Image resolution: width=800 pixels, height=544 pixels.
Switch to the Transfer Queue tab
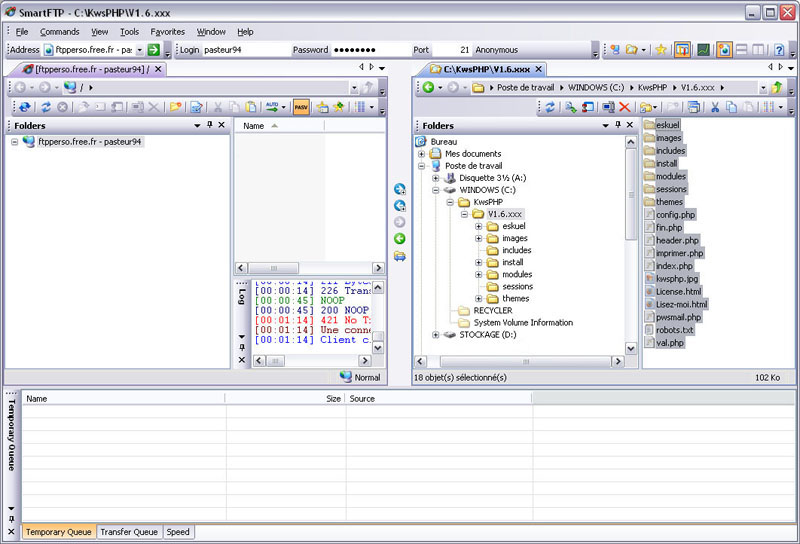[x=129, y=532]
